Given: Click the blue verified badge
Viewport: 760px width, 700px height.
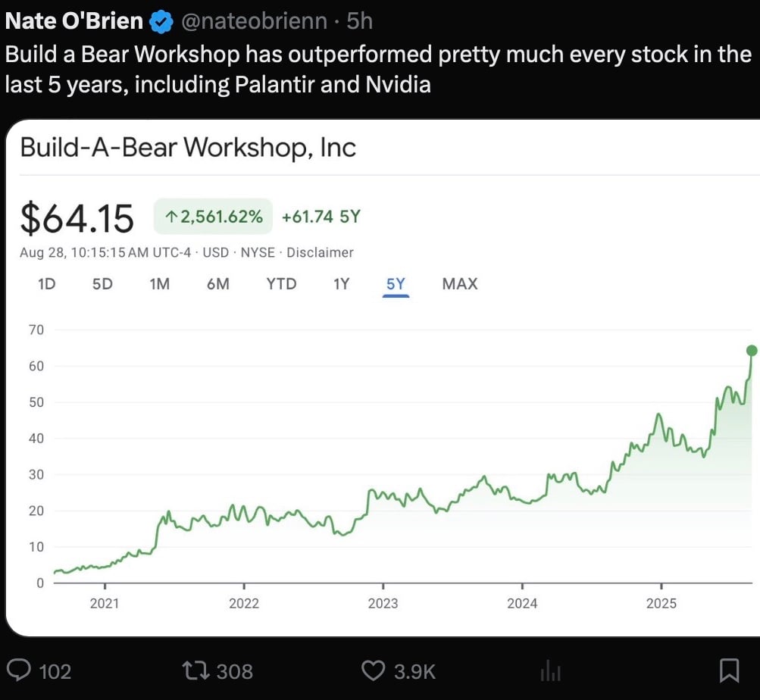Looking at the screenshot, I should pyautogui.click(x=161, y=22).
